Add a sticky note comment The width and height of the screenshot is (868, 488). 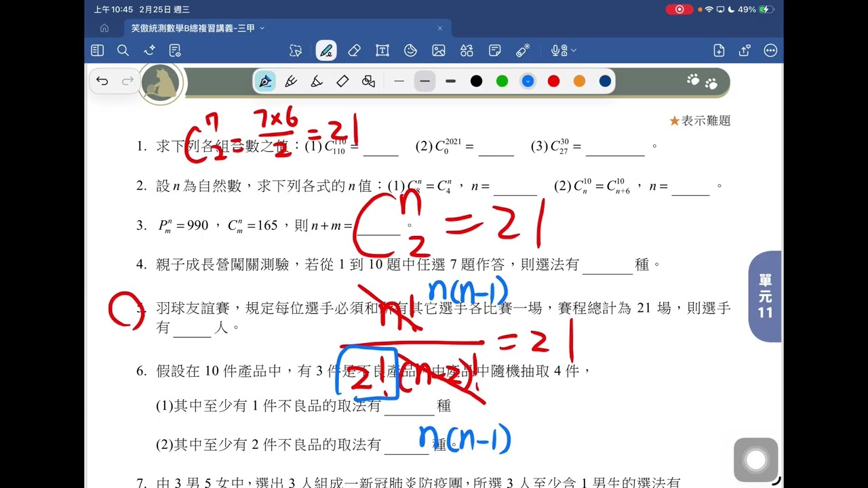pyautogui.click(x=495, y=50)
